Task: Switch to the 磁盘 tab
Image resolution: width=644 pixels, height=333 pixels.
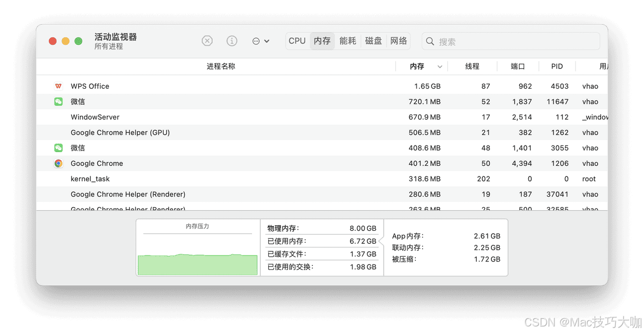Action: pyautogui.click(x=374, y=41)
